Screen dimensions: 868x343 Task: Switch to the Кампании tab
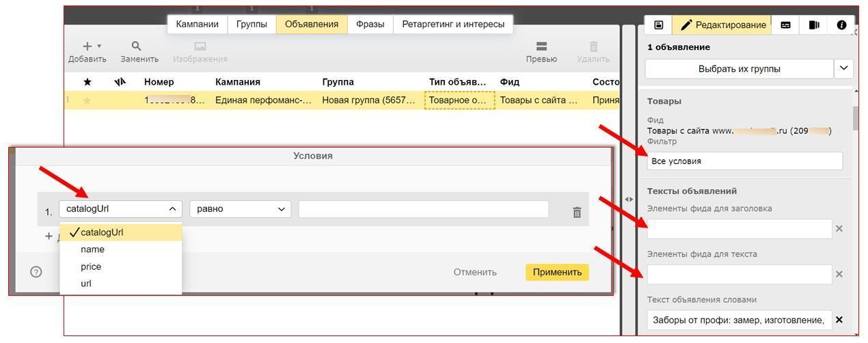[x=197, y=24]
